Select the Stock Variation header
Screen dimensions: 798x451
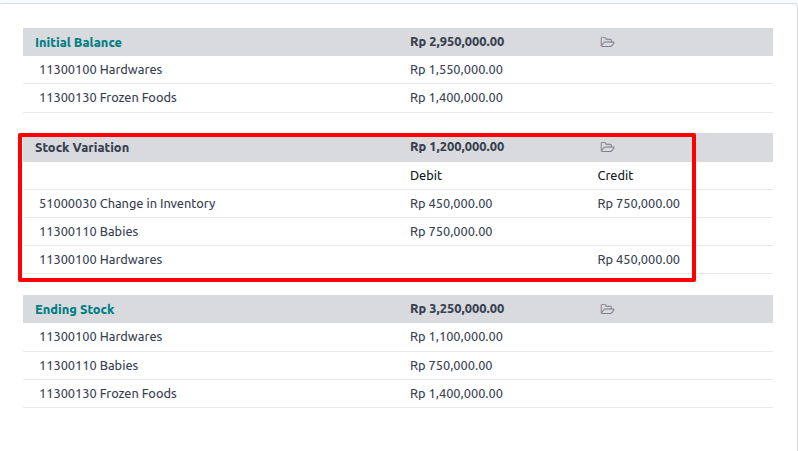(82, 147)
